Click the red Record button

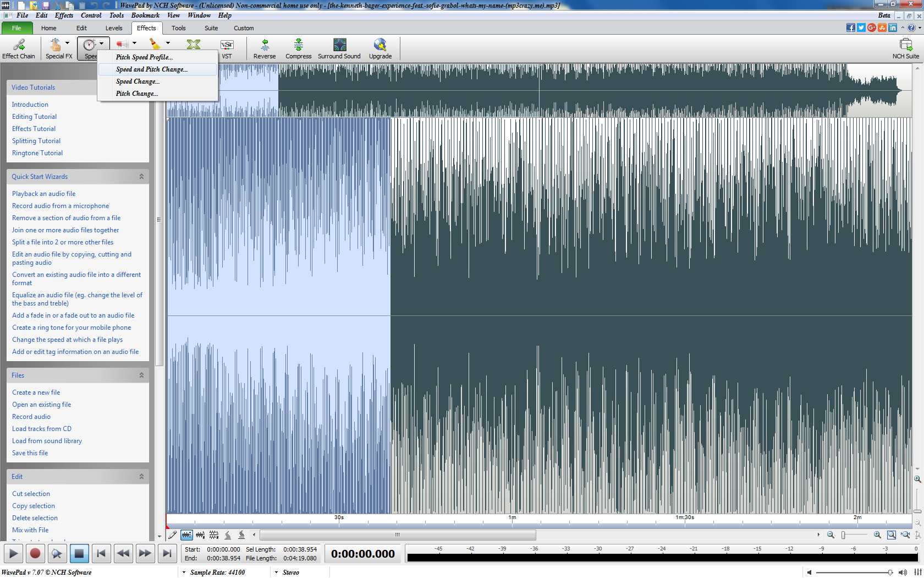pyautogui.click(x=35, y=554)
